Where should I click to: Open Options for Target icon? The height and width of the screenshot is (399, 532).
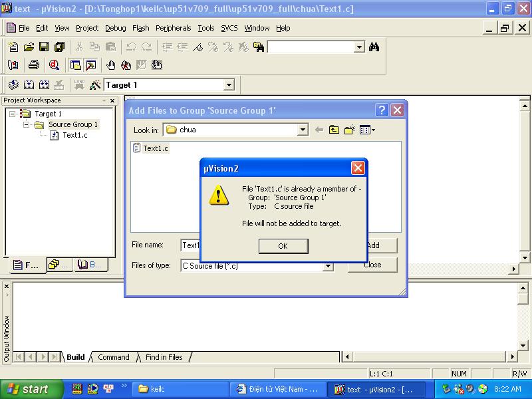95,84
